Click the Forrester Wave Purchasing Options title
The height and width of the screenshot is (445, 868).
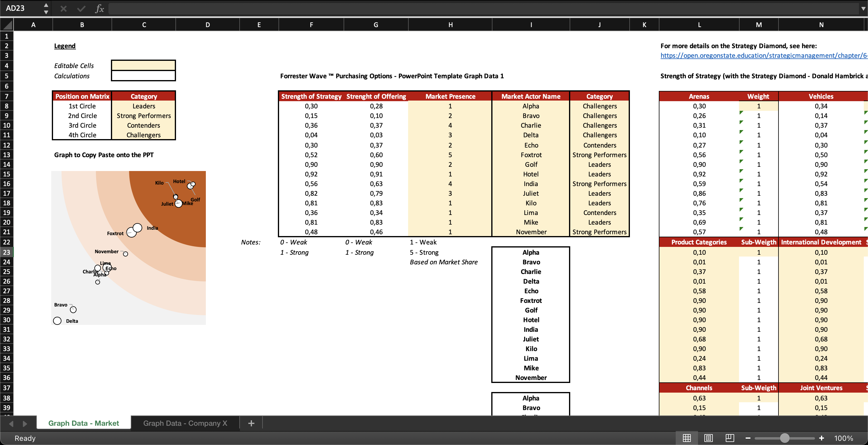point(392,76)
